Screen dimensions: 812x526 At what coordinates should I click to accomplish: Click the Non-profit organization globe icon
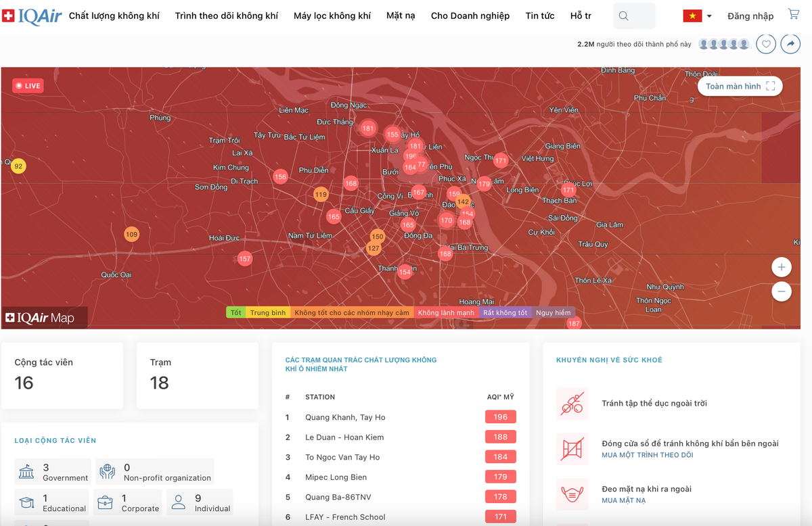coord(108,472)
